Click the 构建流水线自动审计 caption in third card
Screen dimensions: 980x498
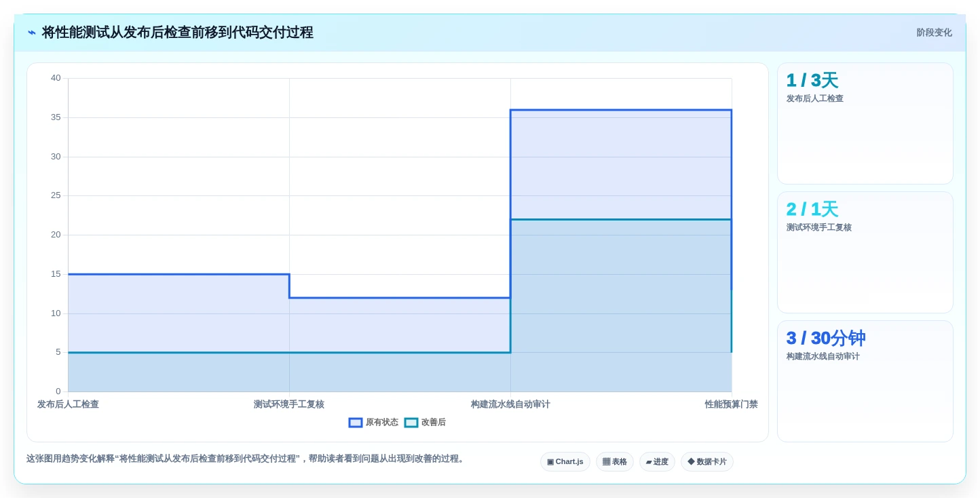[x=823, y=356]
